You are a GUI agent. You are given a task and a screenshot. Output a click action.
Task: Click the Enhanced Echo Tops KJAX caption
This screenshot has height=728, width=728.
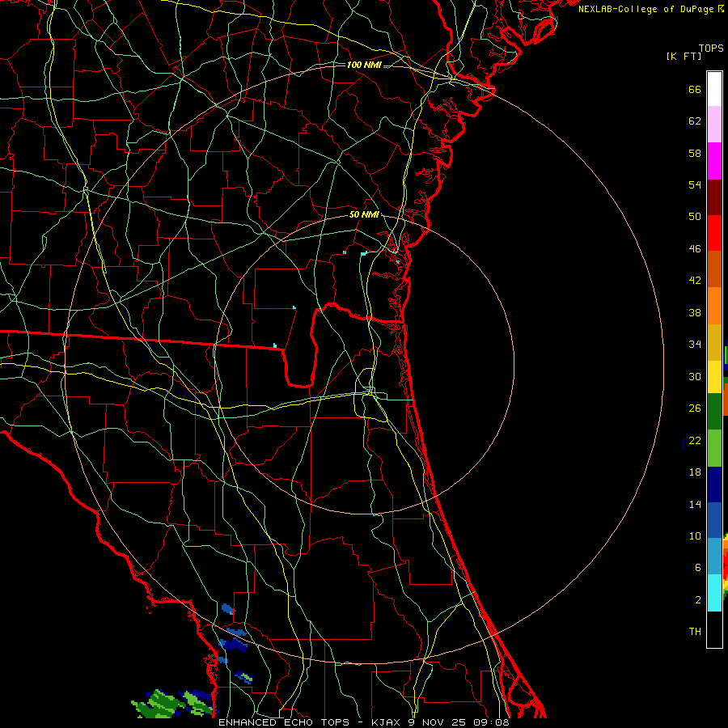tap(364, 722)
